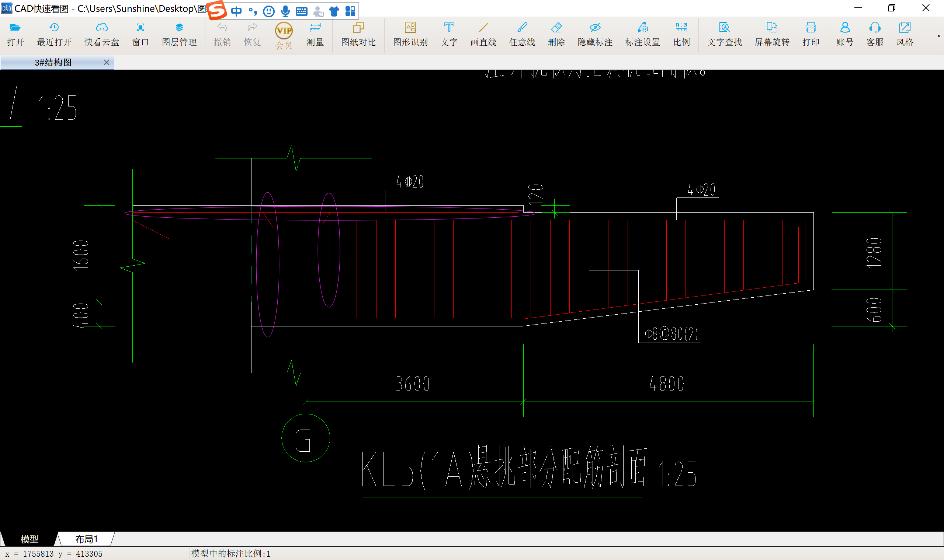This screenshot has height=560, width=944.
Task: Contact 客服 customer service
Action: point(875,35)
